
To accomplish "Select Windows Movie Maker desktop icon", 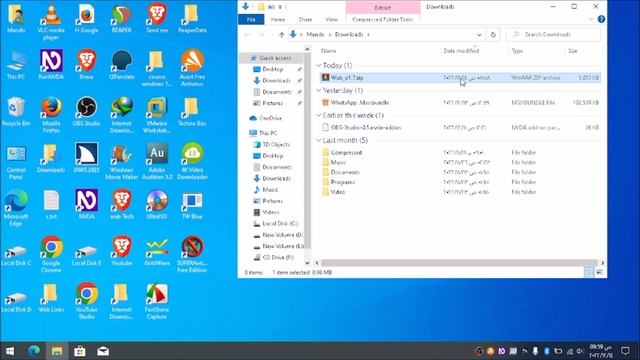I will tap(122, 162).
